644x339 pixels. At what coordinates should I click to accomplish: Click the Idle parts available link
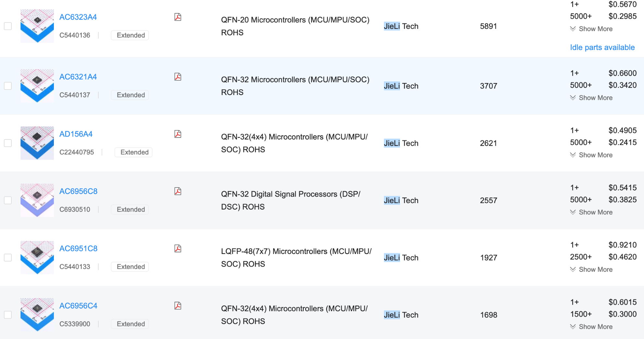602,47
